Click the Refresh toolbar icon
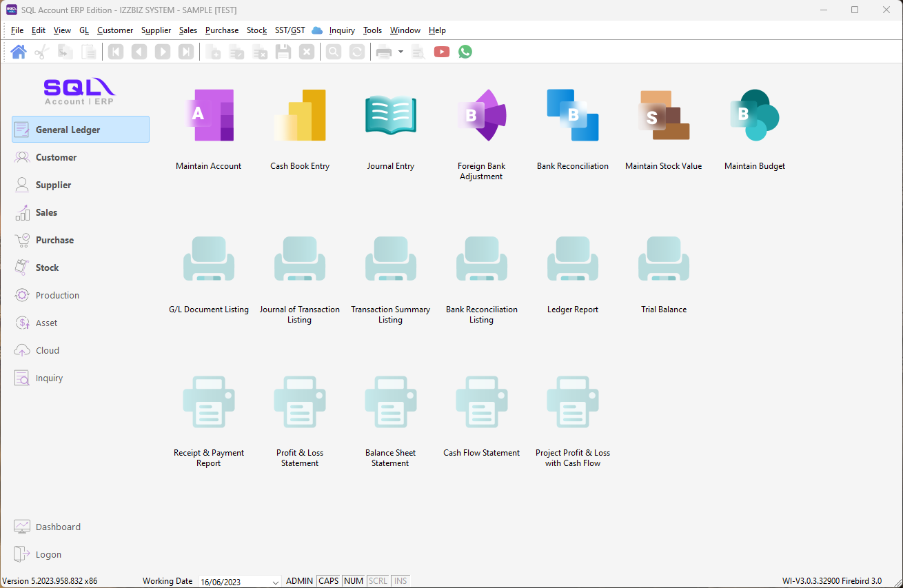The height and width of the screenshot is (588, 903). pyautogui.click(x=357, y=52)
